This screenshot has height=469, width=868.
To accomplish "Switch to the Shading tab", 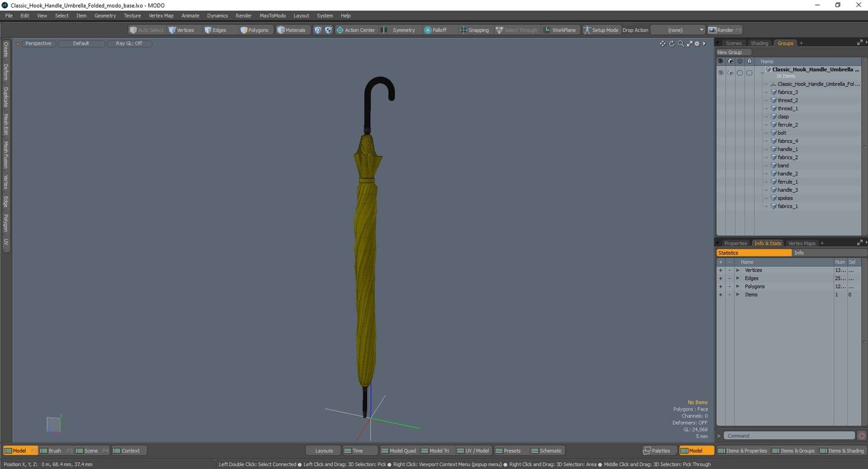I will (x=759, y=43).
